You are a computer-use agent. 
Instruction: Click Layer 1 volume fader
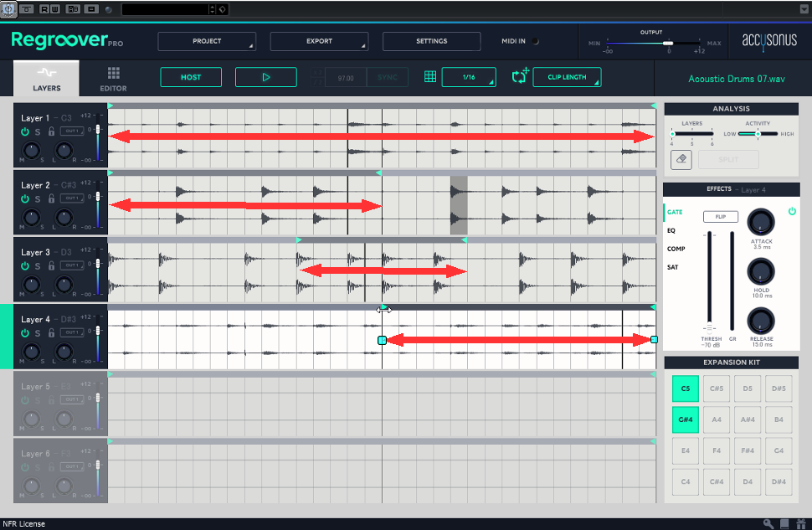[98, 130]
